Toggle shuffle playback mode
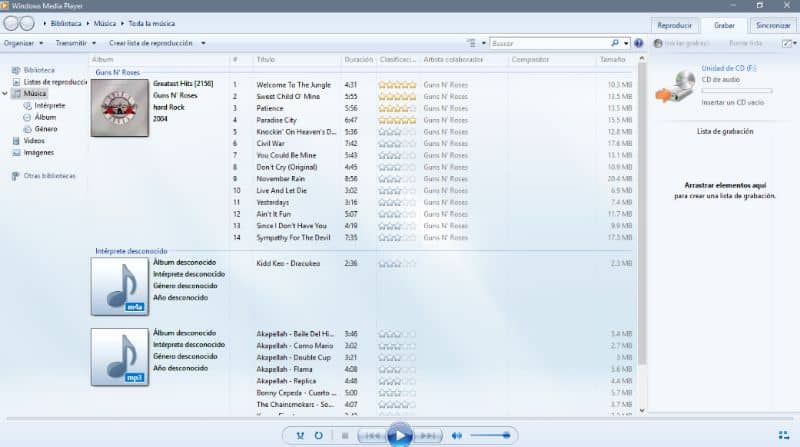The height and width of the screenshot is (447, 800). (x=300, y=435)
